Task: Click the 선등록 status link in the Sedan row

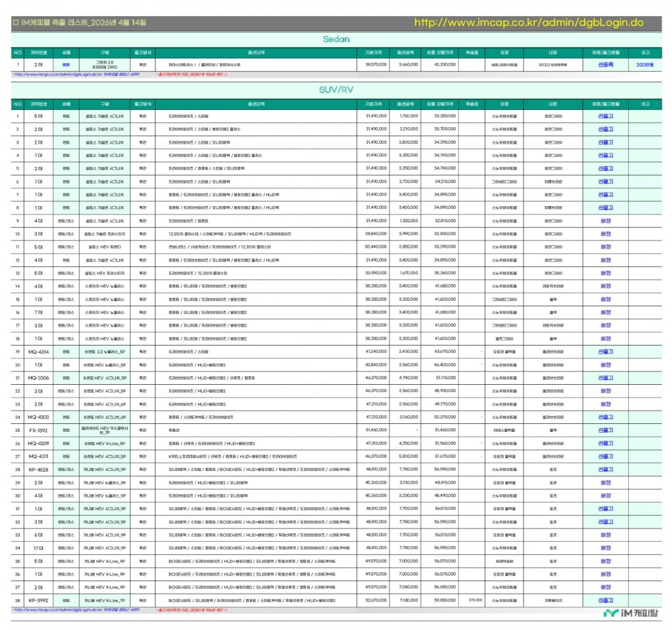Action: 605,64
